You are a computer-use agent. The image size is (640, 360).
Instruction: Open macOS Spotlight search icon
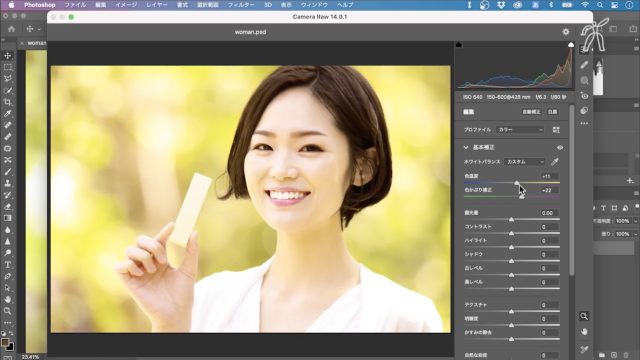[x=600, y=5]
